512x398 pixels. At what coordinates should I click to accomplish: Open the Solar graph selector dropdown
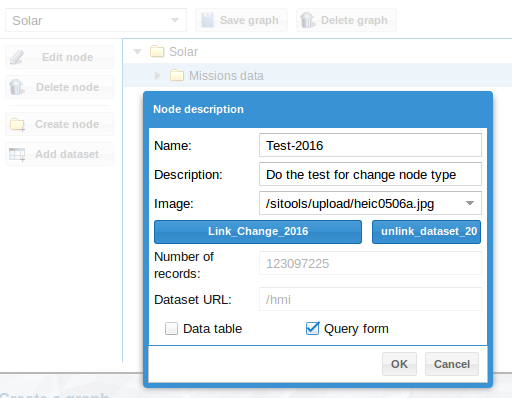click(x=175, y=20)
